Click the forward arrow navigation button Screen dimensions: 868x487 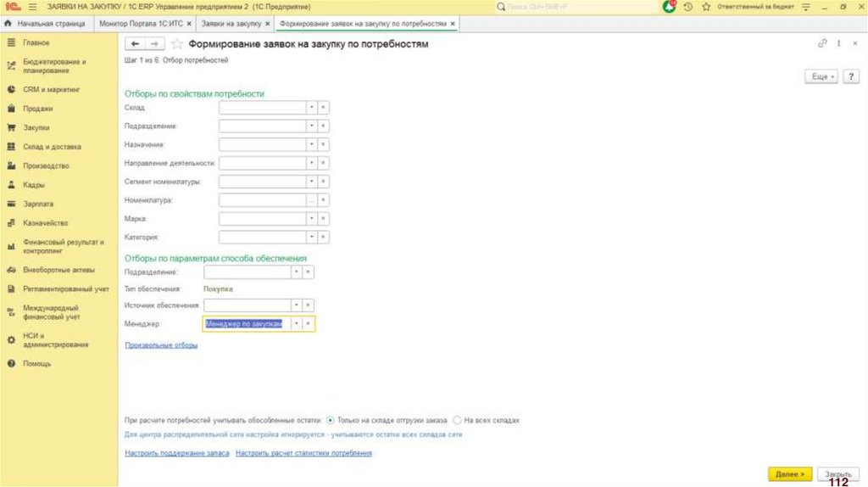point(154,44)
